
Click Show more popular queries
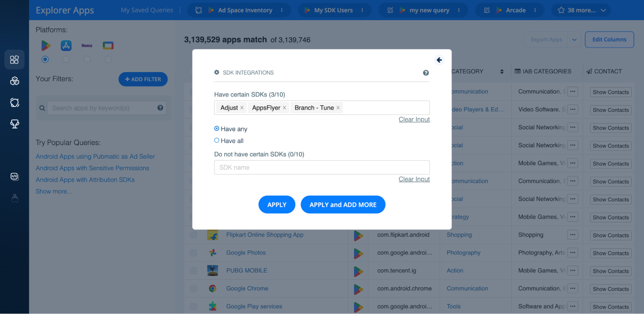(54, 191)
